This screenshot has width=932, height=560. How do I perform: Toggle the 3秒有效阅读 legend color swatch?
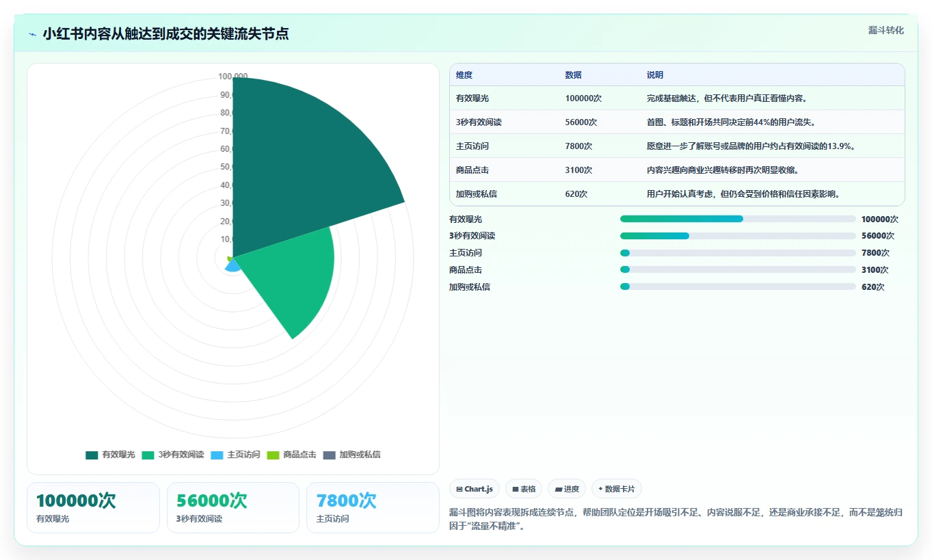pyautogui.click(x=148, y=455)
